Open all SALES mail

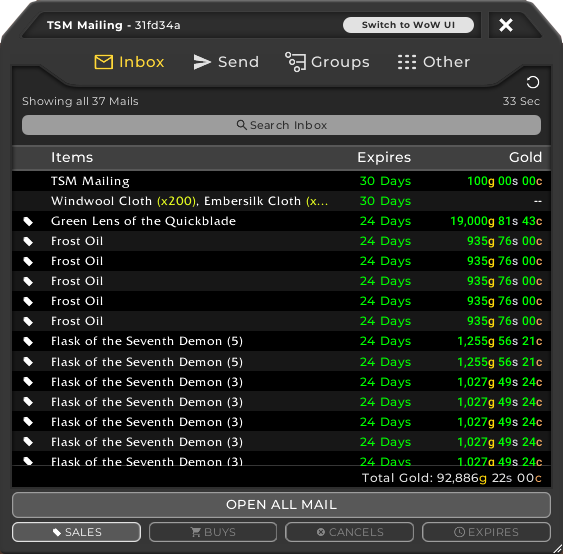76,532
